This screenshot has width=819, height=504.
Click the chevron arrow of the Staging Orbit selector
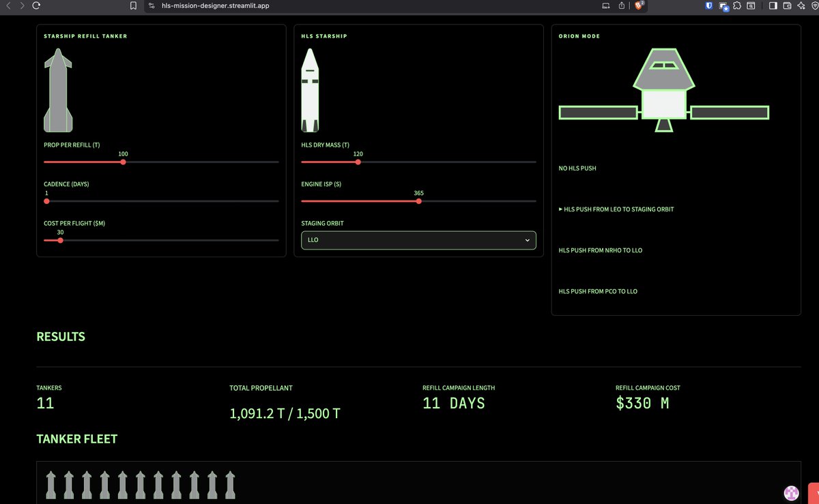[527, 240]
